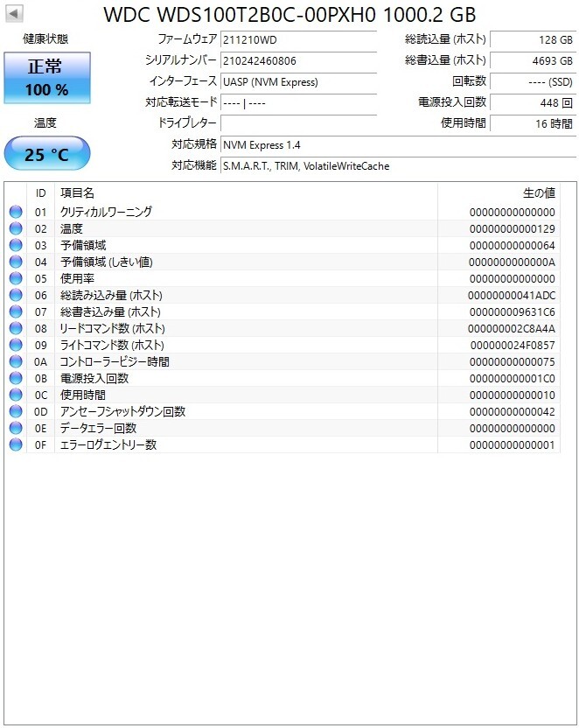Click raw value 00000000000001
579x728 pixels.
tap(512, 445)
